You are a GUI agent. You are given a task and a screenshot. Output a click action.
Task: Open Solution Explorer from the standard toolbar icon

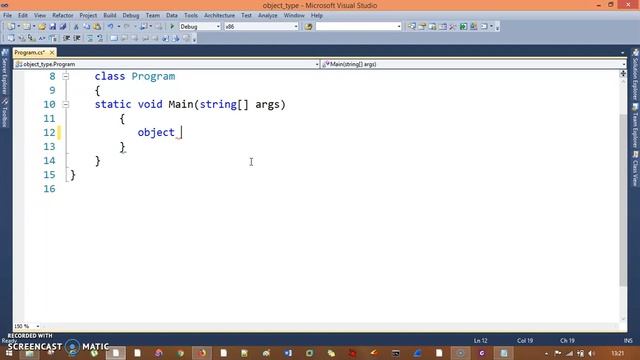pyautogui.click(x=412, y=27)
